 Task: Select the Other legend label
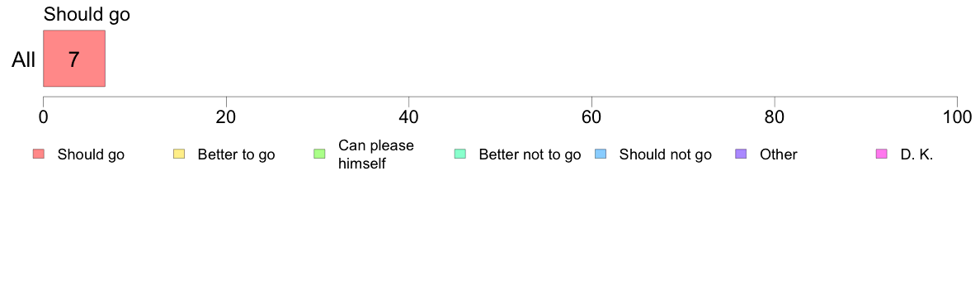(x=779, y=154)
